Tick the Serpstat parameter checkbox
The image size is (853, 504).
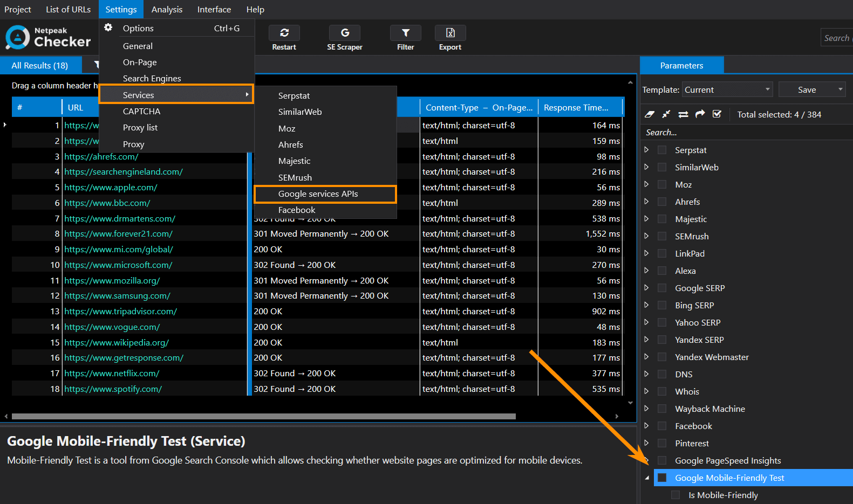pyautogui.click(x=662, y=150)
